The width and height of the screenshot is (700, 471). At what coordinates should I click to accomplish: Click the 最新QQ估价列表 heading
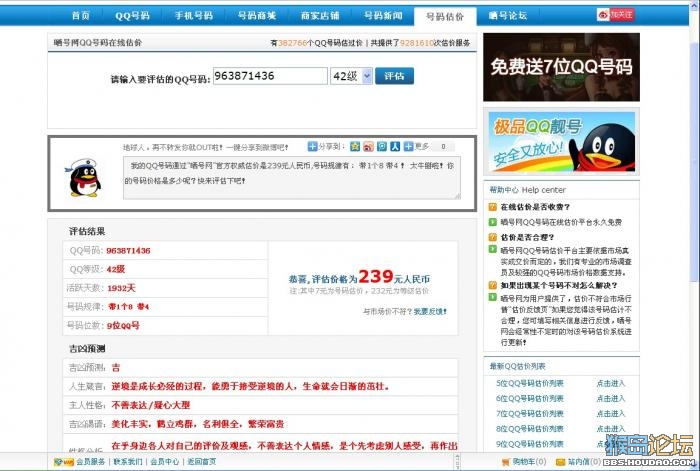[518, 366]
